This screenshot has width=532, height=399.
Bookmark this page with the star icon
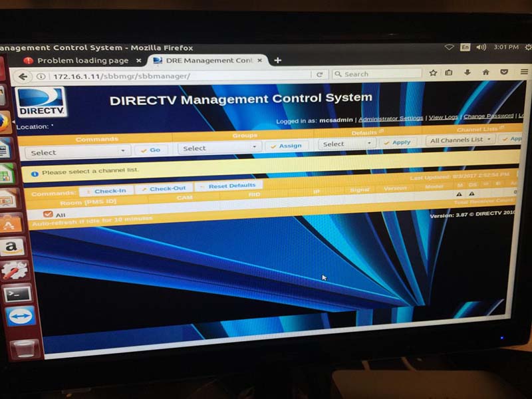click(433, 72)
